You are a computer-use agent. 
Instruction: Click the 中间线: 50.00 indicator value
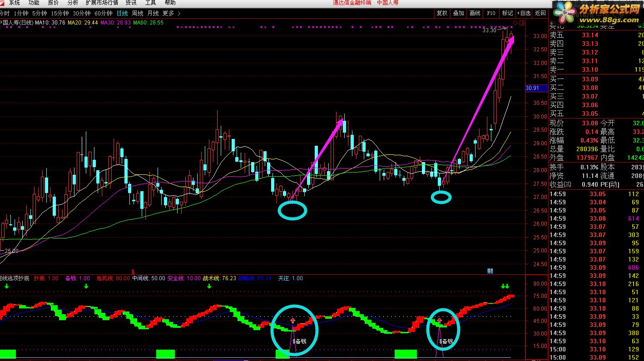click(x=149, y=278)
